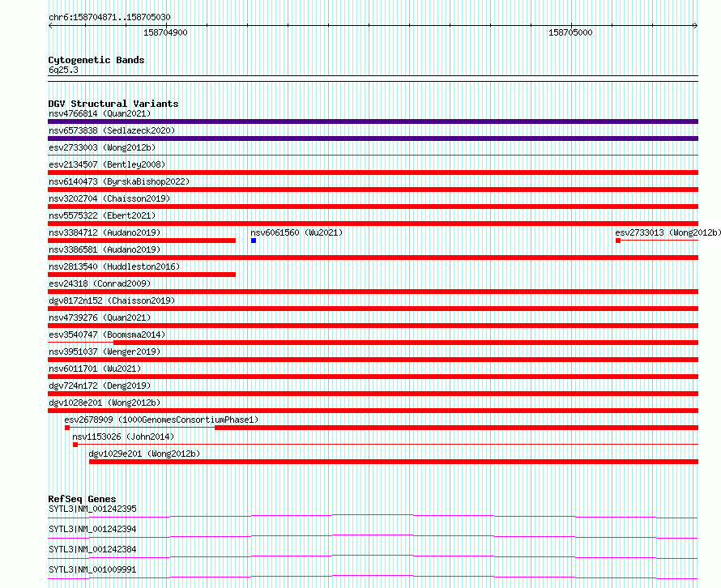Viewport: 721px width, 588px height.
Task: Open the nsv3384712 (Audano2019) label
Action: click(x=105, y=232)
